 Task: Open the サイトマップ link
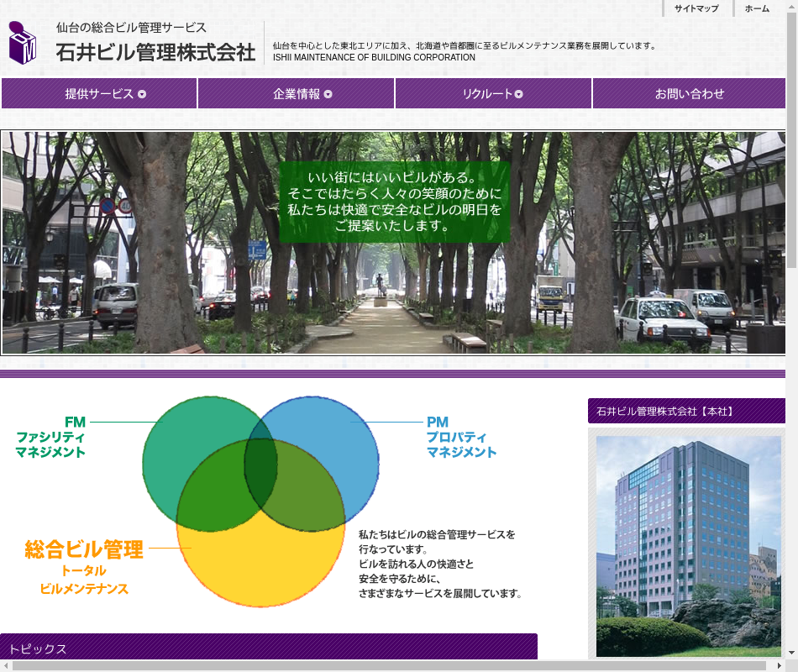(696, 8)
